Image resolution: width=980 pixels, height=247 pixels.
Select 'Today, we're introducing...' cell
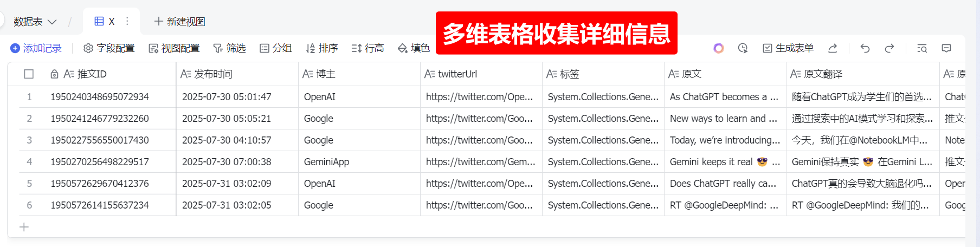pos(725,140)
